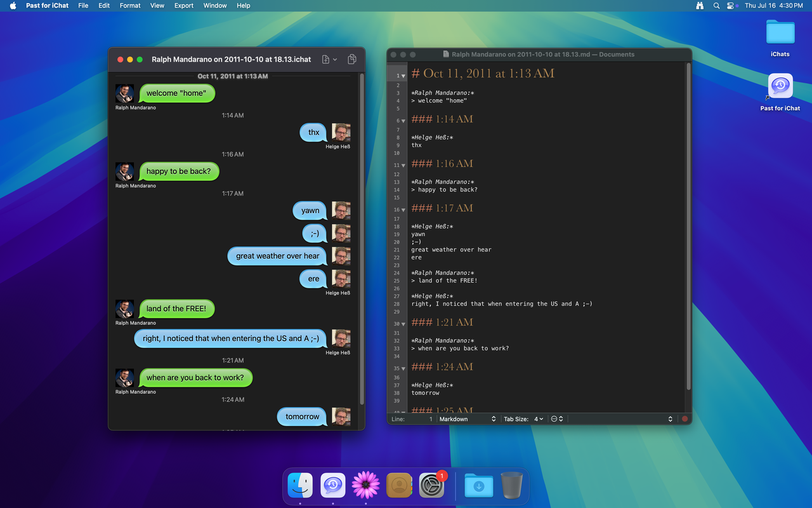Click the binoculars icon in the menu bar
The height and width of the screenshot is (508, 812).
click(x=700, y=6)
